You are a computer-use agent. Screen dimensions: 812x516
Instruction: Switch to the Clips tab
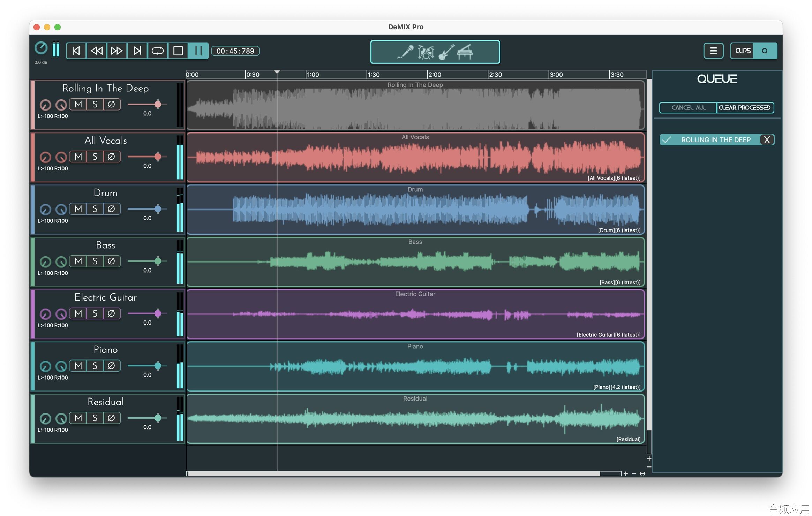click(743, 51)
